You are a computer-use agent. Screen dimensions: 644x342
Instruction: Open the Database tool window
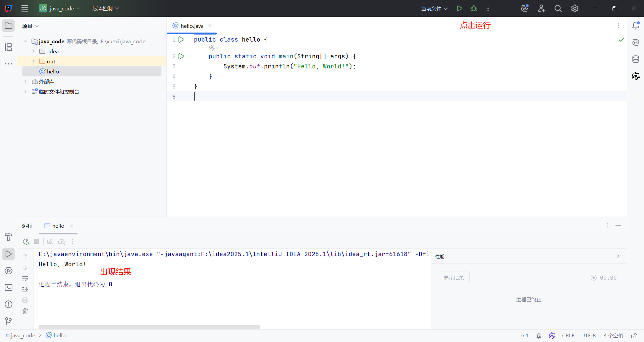point(636,59)
